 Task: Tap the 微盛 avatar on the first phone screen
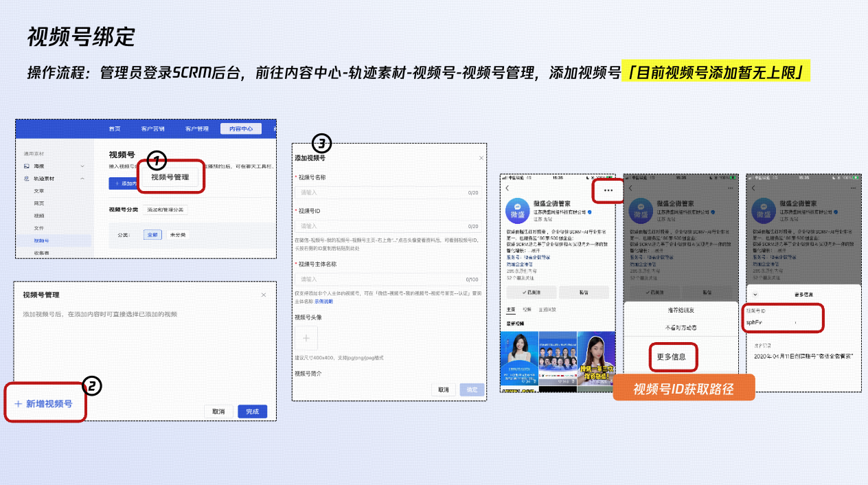(516, 210)
